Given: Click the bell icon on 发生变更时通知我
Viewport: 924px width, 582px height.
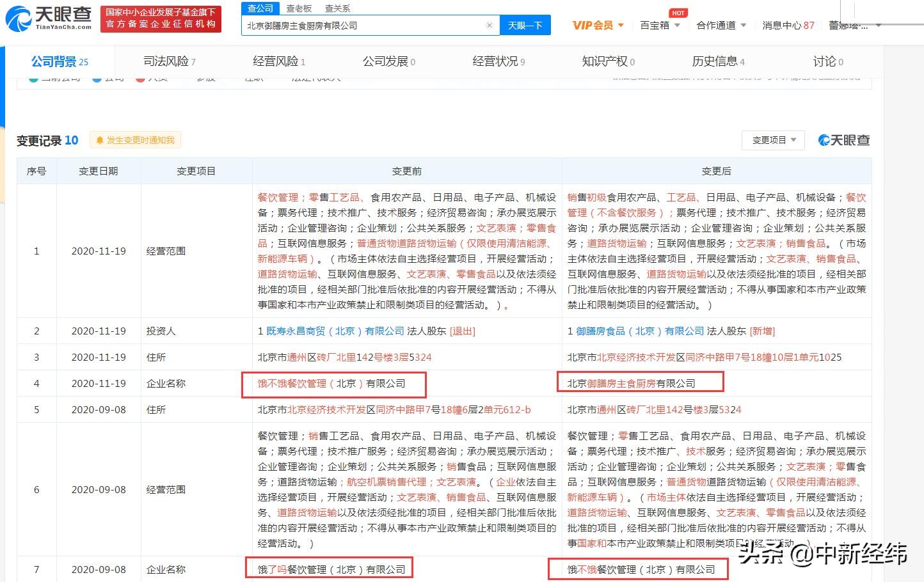Looking at the screenshot, I should pyautogui.click(x=100, y=139).
